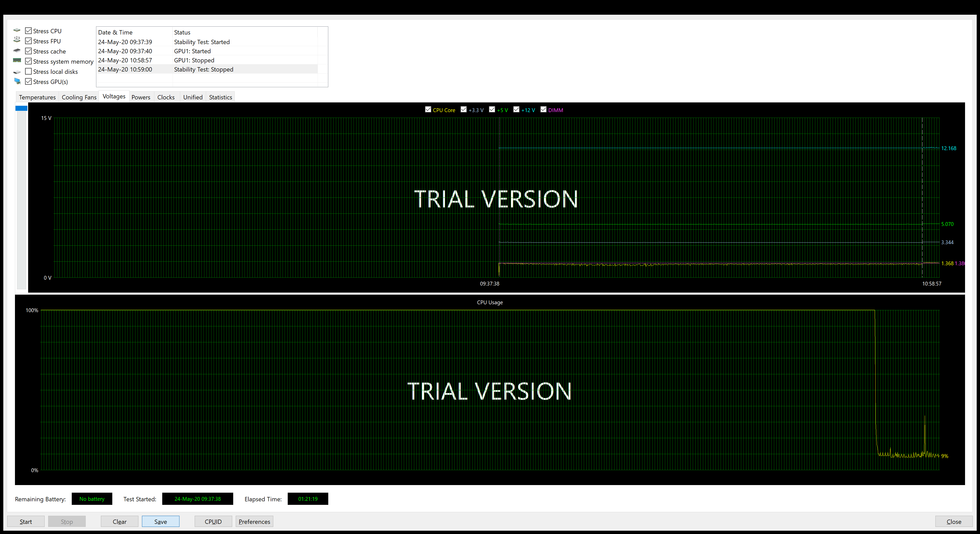980x534 pixels.
Task: Disable the Stress GPU(s) checkbox
Action: point(29,81)
